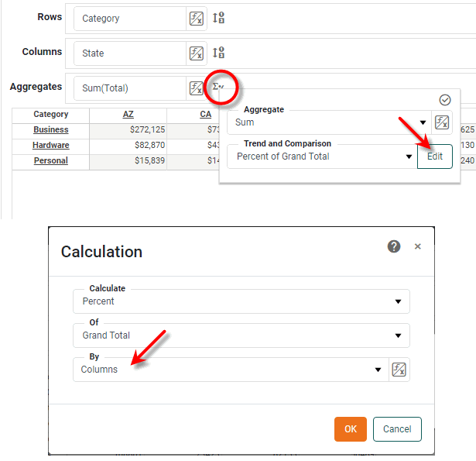Confirm with the orange OK button
The image size is (476, 461).
click(350, 429)
